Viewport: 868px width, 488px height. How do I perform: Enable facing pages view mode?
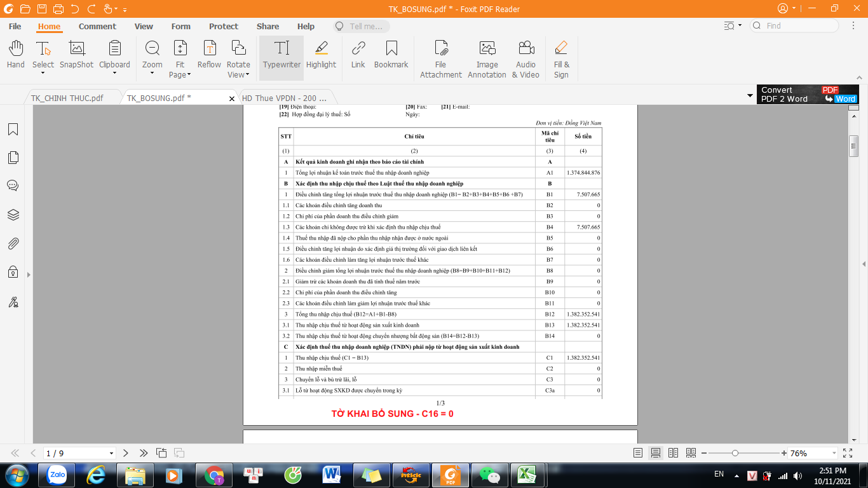(x=674, y=453)
